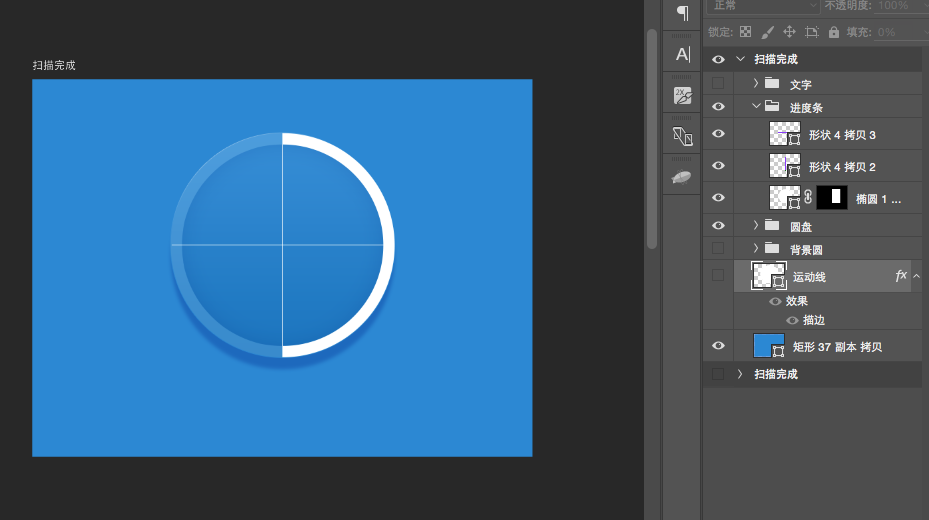Click the 圆盘 group folder icon
The height and width of the screenshot is (520, 929).
pos(771,225)
